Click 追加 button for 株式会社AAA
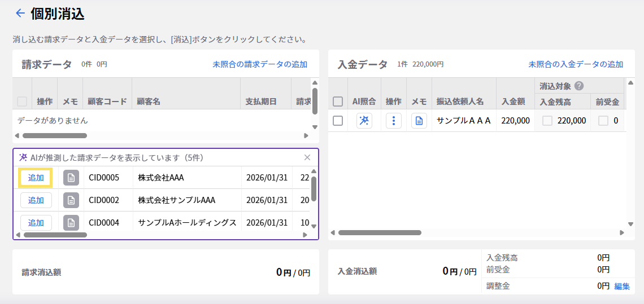Screen dimensions: 644x304 [36, 178]
